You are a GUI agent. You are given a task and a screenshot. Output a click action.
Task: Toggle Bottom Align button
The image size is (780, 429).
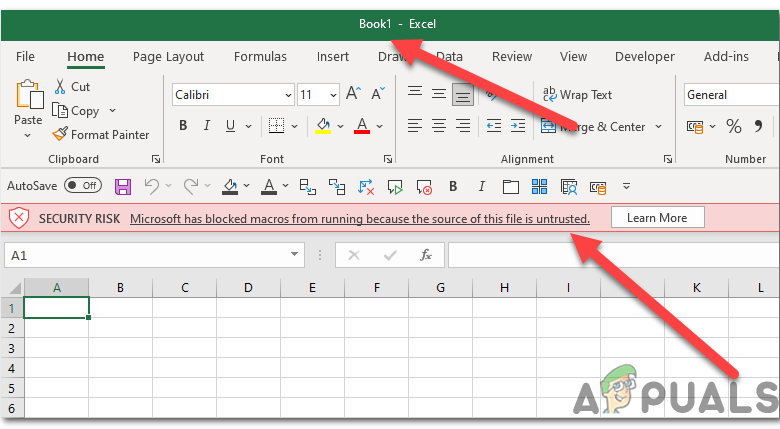pos(463,95)
